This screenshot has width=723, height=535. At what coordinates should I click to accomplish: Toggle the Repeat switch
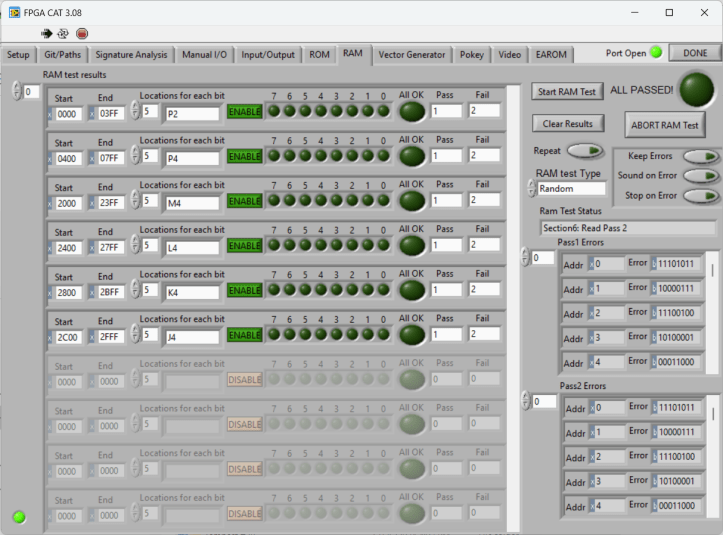pos(585,151)
